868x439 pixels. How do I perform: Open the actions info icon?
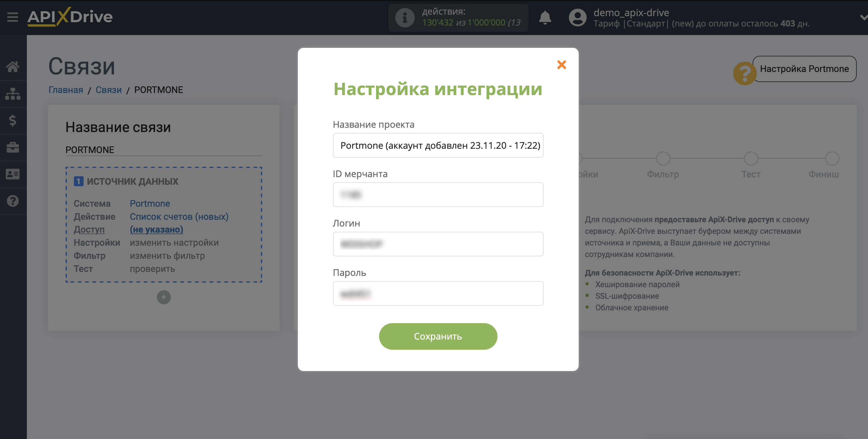click(404, 17)
